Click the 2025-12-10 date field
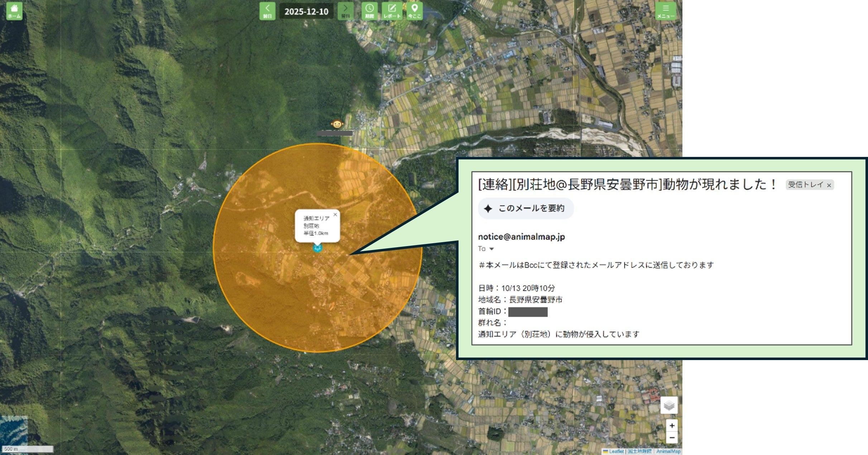The image size is (868, 455). (306, 11)
